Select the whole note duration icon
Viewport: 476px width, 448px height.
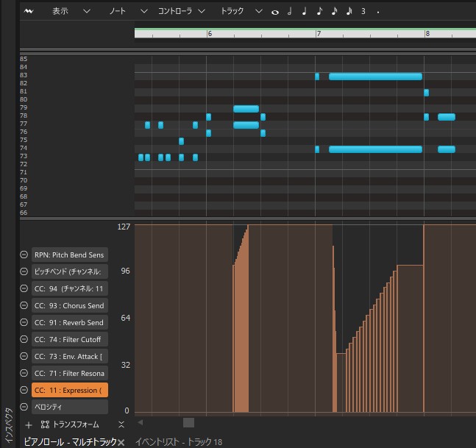(x=275, y=12)
